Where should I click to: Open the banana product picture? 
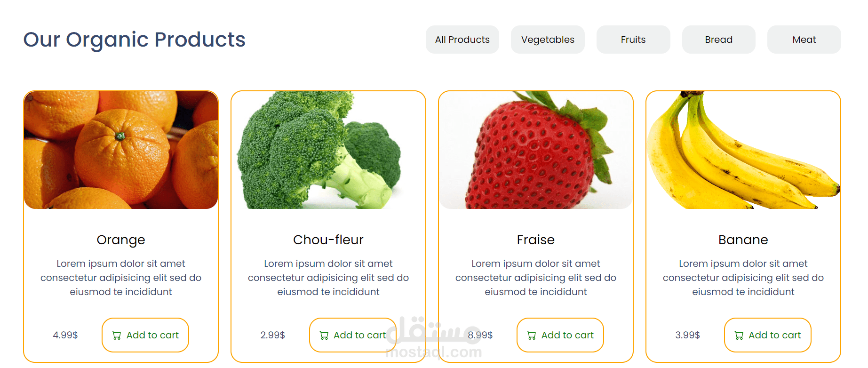743,150
